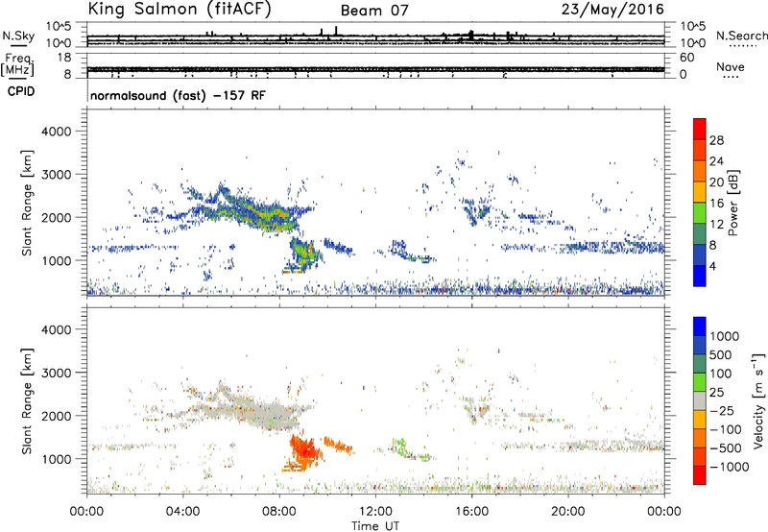
Task: Click the Power colorbar segment between 4 and 8
Action: [x=700, y=255]
